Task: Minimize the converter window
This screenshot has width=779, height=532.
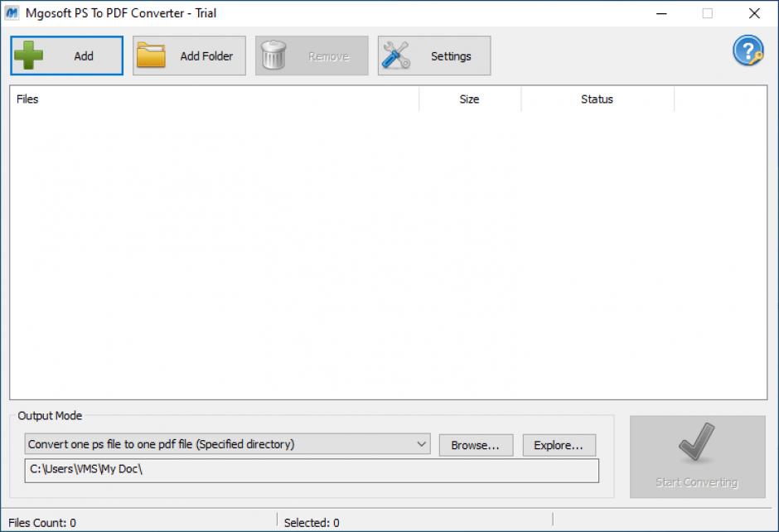Action: pyautogui.click(x=661, y=13)
